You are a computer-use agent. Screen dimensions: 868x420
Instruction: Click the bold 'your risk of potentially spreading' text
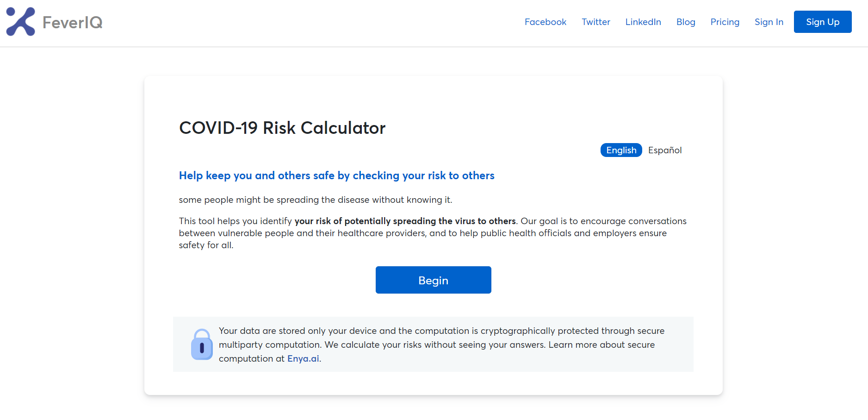pyautogui.click(x=405, y=221)
